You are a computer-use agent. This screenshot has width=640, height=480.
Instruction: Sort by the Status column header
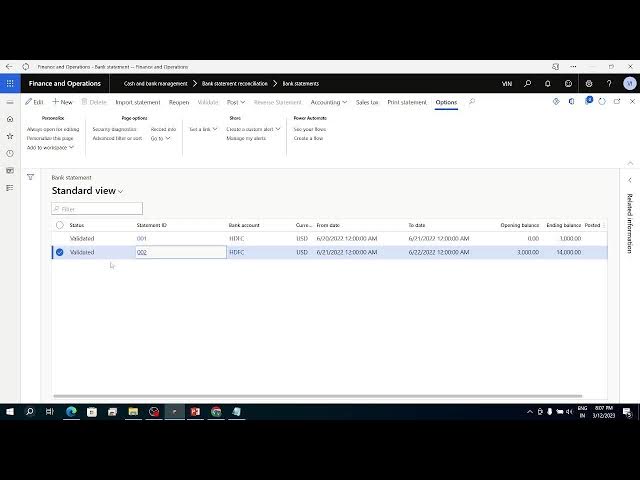click(77, 225)
